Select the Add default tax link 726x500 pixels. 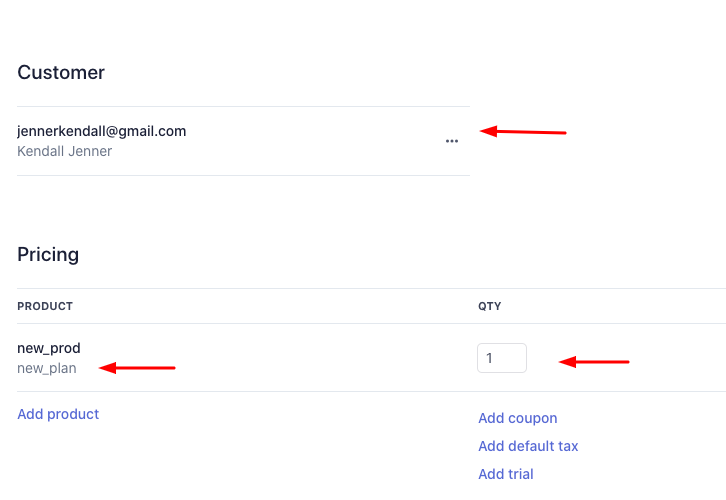528,446
